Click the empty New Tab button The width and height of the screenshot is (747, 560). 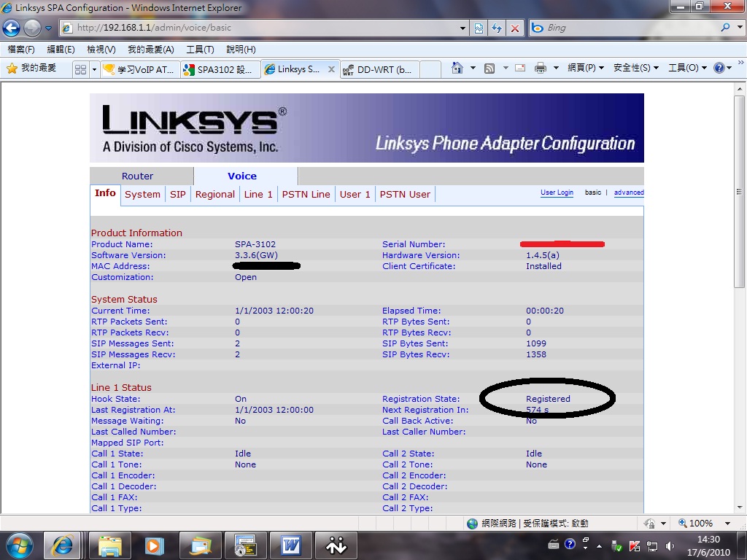tap(430, 69)
